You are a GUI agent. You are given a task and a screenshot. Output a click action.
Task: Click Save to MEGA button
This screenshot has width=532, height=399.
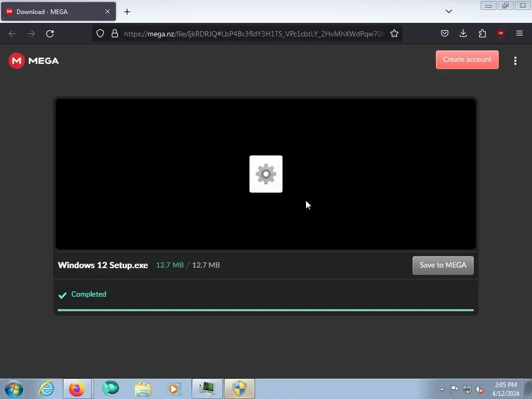click(x=443, y=265)
